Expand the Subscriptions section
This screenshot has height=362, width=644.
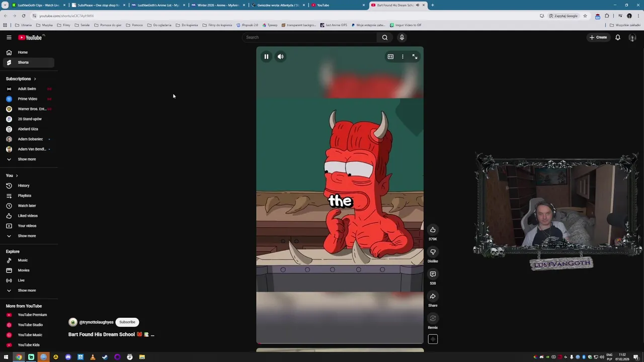(x=21, y=79)
